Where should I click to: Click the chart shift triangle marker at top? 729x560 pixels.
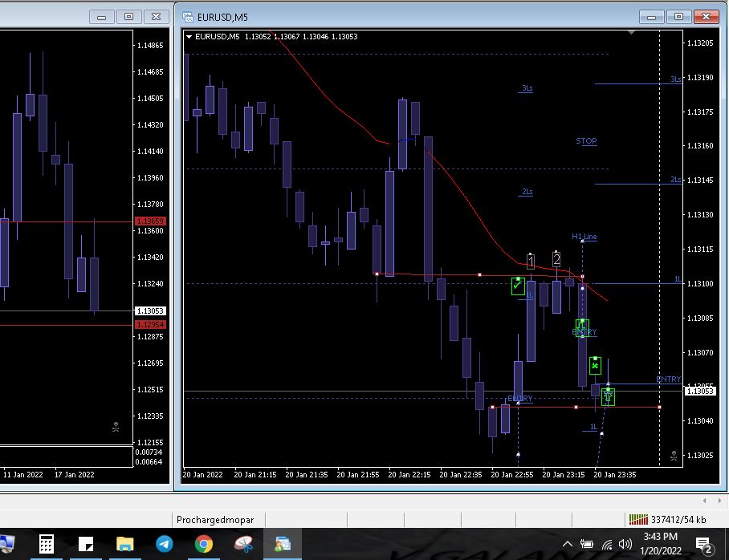(x=631, y=33)
